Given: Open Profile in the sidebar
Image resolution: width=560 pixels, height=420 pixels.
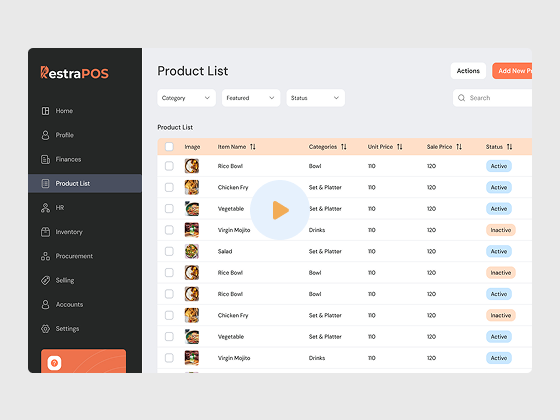Looking at the screenshot, I should point(85,135).
